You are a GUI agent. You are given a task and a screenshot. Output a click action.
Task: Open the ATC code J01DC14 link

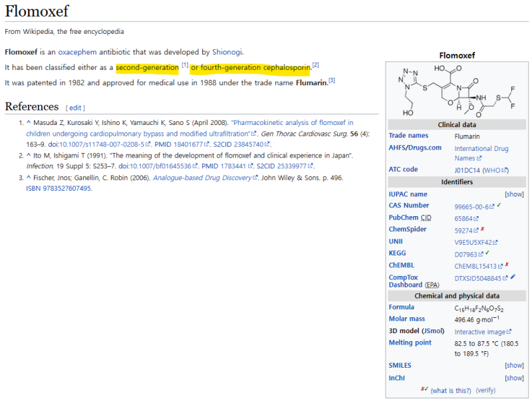pos(467,170)
